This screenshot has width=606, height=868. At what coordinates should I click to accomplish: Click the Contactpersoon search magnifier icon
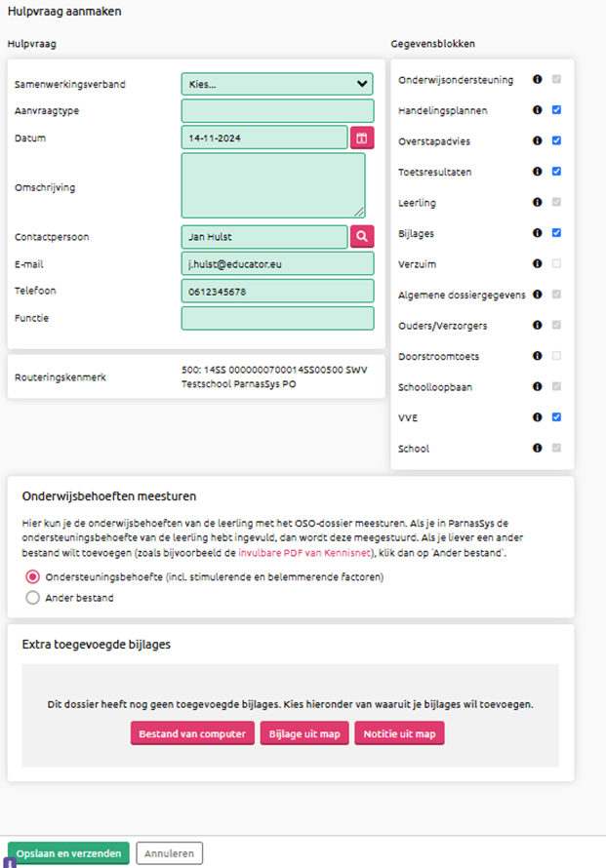(362, 236)
